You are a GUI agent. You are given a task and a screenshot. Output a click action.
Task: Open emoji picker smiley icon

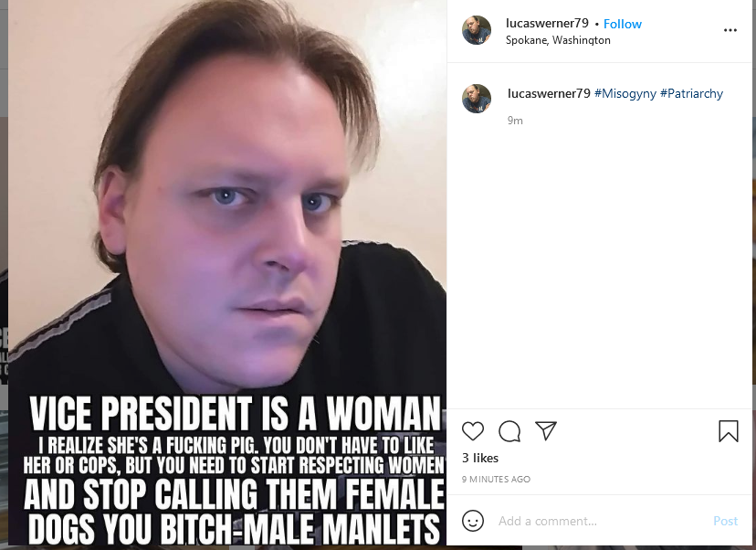coord(473,521)
